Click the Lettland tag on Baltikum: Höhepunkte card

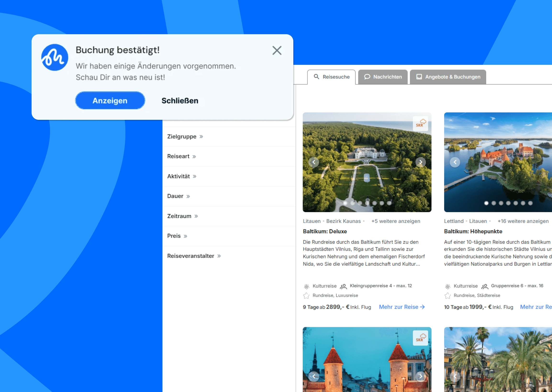pos(454,221)
